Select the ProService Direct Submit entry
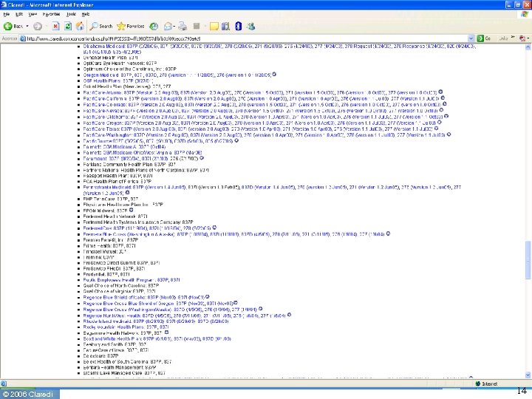Screen dimensions: 532x399 pos(121,262)
